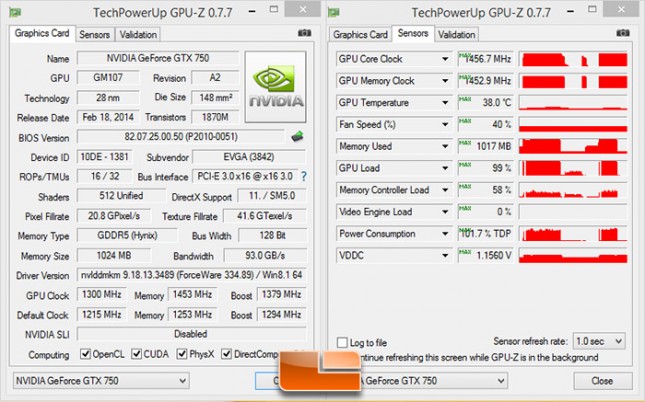Open the Sensor refresh rate dropdown

click(x=599, y=341)
